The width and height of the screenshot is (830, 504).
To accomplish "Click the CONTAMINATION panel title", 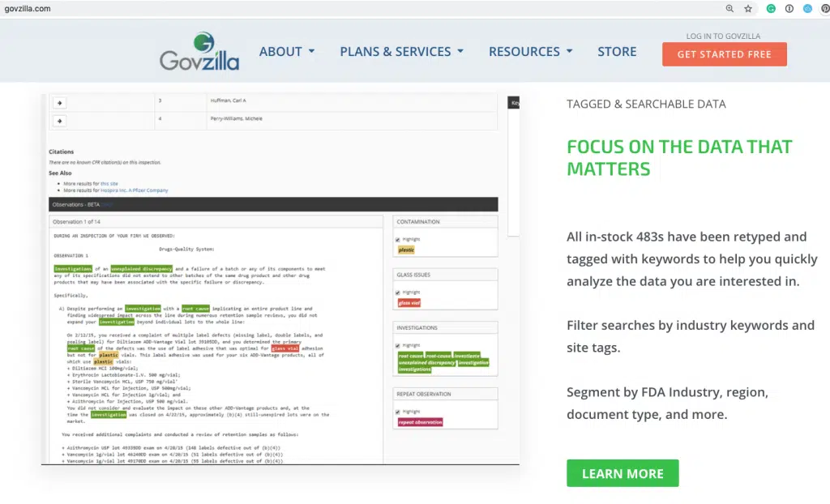I will tap(418, 222).
